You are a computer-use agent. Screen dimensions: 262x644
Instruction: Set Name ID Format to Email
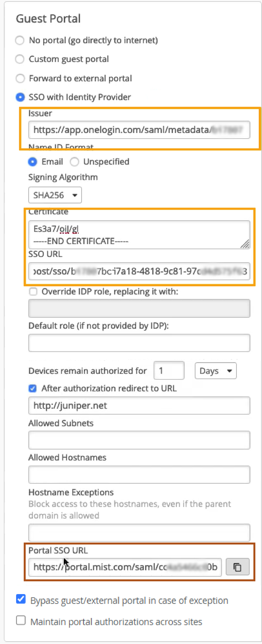click(x=33, y=162)
